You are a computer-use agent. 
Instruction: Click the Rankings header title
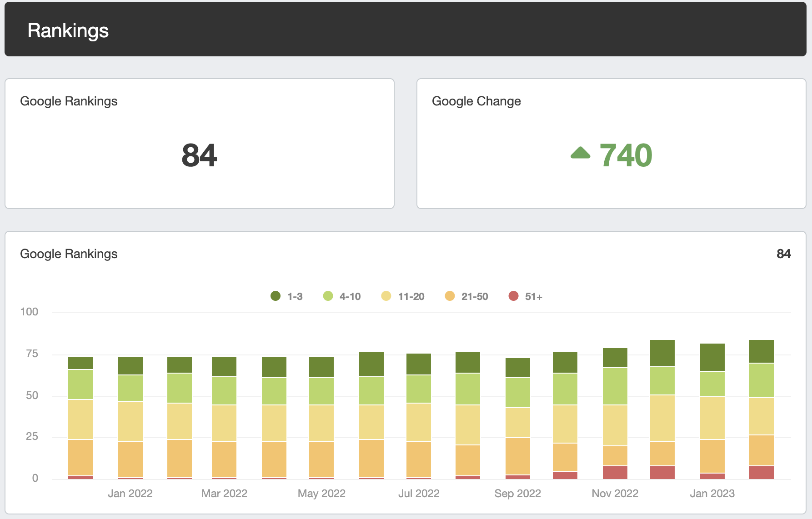point(68,30)
